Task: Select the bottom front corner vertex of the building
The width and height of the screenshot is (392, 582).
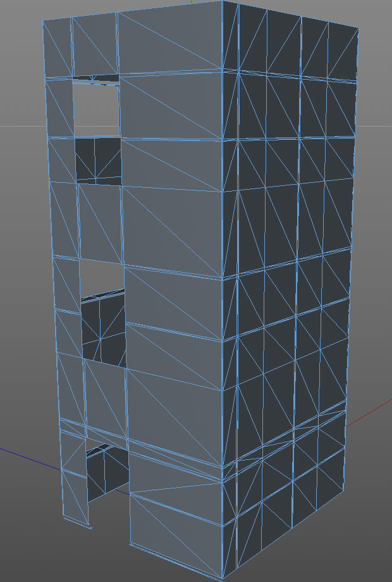Action: pos(223,578)
